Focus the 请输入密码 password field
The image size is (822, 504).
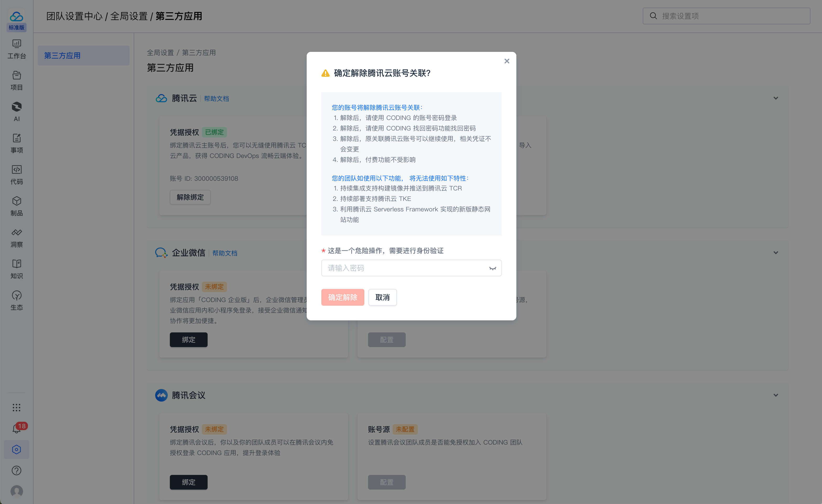click(x=411, y=268)
